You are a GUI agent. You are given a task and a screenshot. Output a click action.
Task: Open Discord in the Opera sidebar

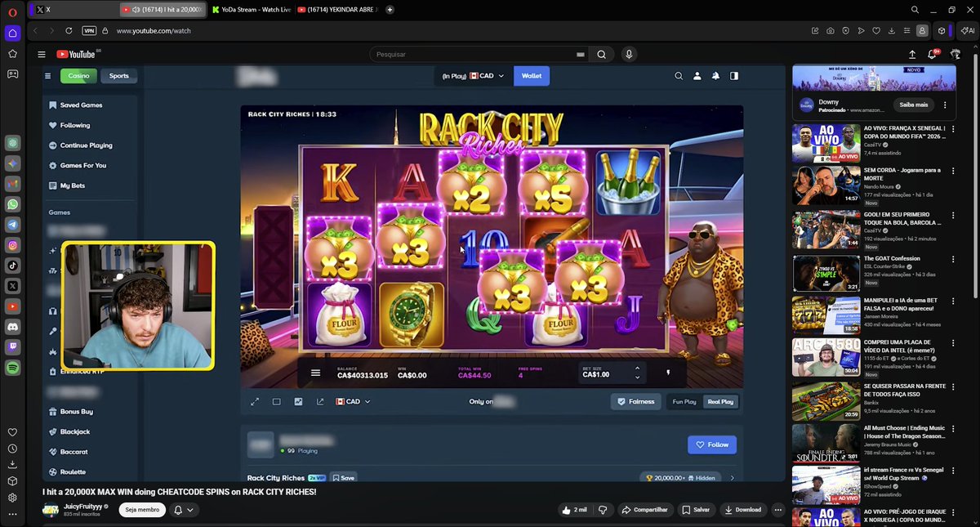coord(12,327)
